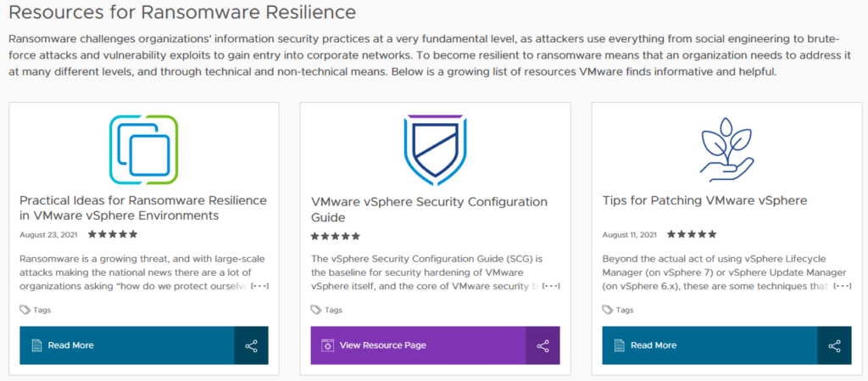Open Tips for Patching VMware vSphere title
Viewport: 868px width, 381px height.
[x=704, y=200]
